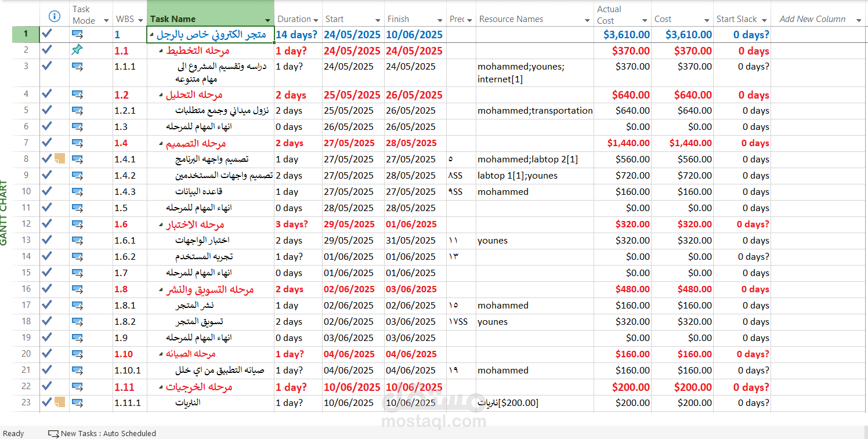Collapse the WBS 1.10 summary task
868x439 pixels.
(x=161, y=354)
